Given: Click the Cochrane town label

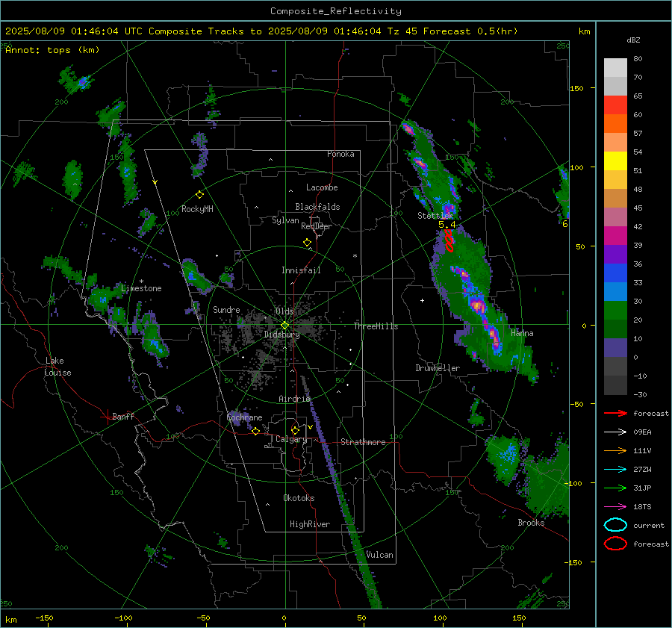Looking at the screenshot, I should (x=244, y=417).
